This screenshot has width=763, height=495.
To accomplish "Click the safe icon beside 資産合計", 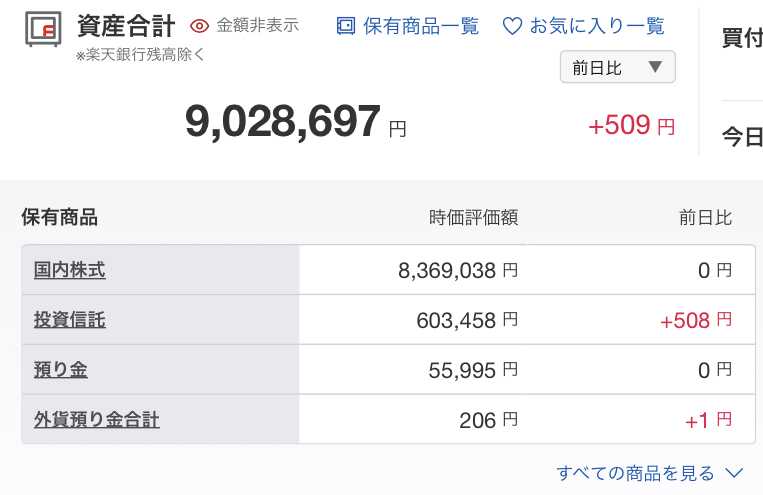I will [43, 29].
